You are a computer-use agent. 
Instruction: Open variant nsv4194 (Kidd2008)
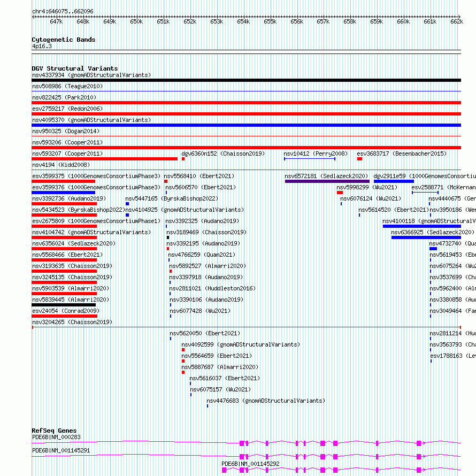tap(61, 165)
